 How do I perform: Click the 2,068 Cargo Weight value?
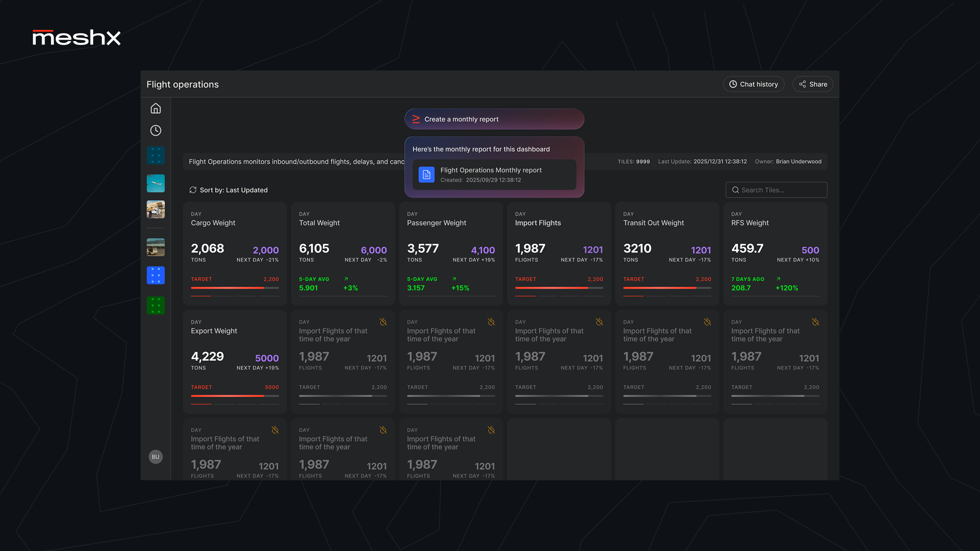(x=207, y=248)
